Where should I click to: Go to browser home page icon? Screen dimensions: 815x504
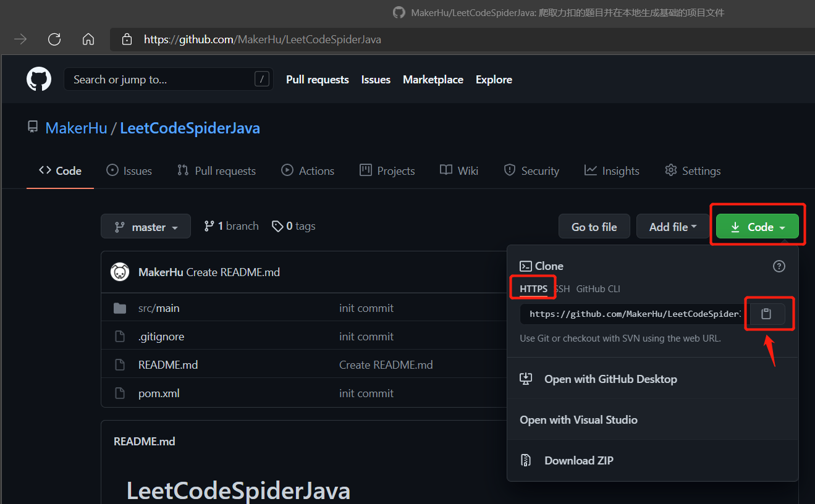pyautogui.click(x=88, y=40)
